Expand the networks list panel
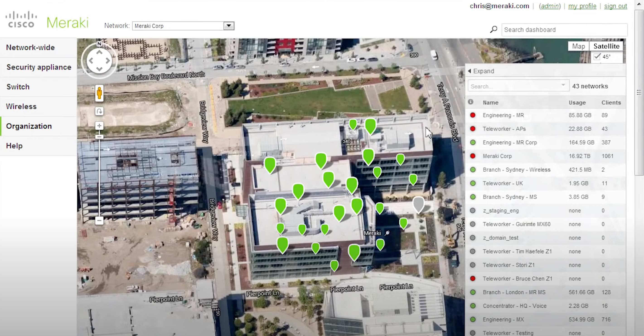 [x=481, y=71]
